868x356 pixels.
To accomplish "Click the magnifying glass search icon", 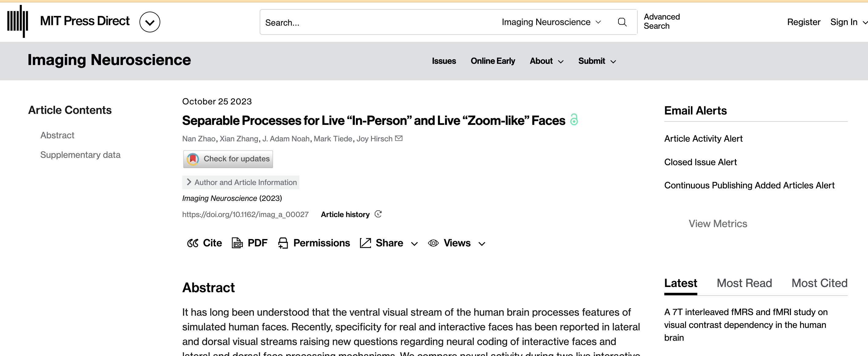I will click(622, 22).
